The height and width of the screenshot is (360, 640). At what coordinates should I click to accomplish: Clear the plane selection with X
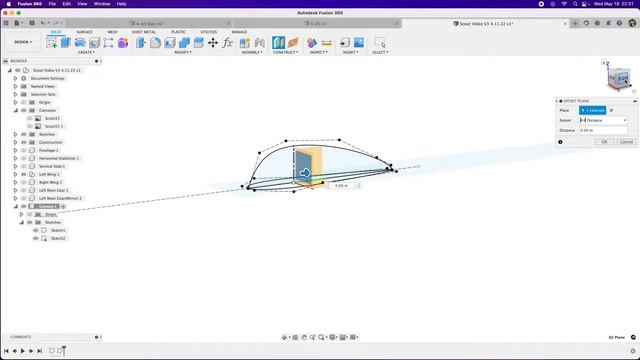click(611, 111)
